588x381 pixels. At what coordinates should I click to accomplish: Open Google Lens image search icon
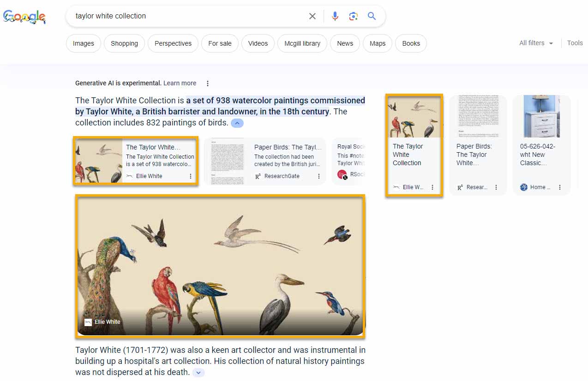pos(354,16)
